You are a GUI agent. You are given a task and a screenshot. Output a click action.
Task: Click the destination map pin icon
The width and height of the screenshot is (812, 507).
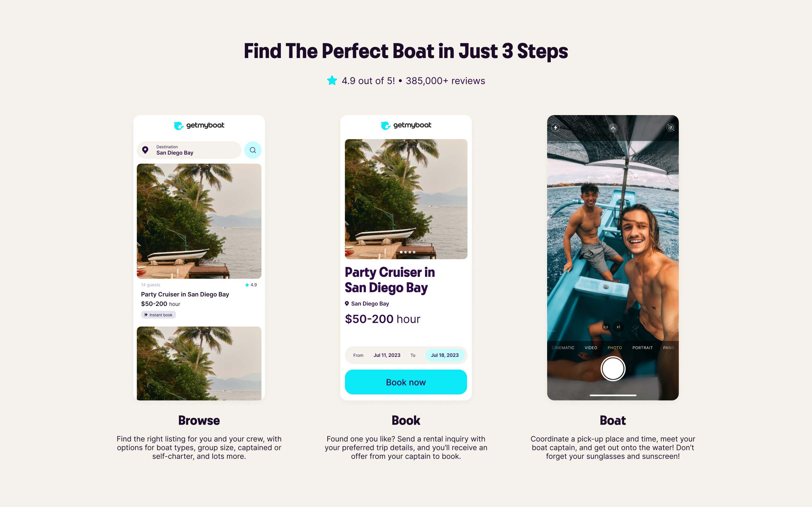coord(145,150)
